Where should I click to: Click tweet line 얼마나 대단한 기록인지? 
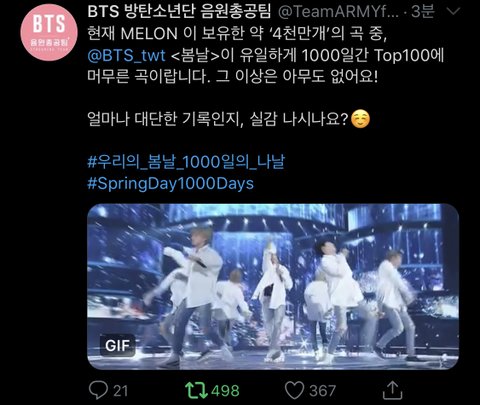pyautogui.click(x=229, y=119)
